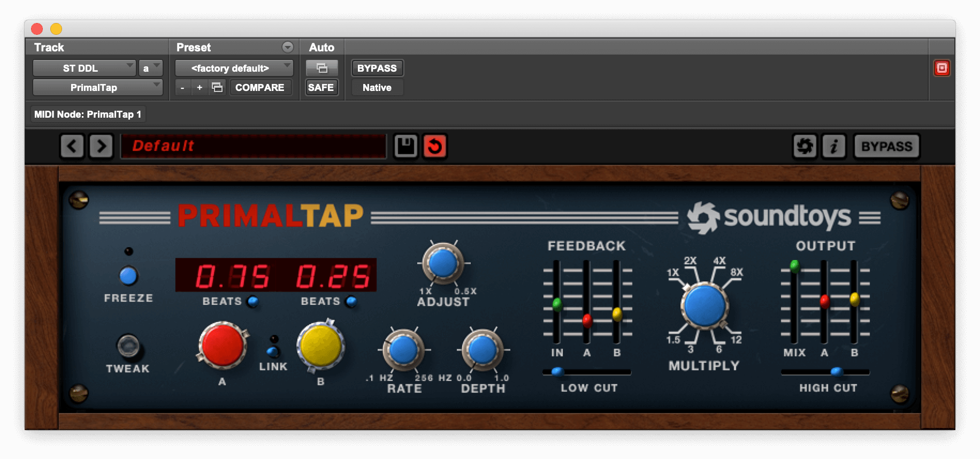The width and height of the screenshot is (980, 459).
Task: Click the MIDI Node: PrimalTap 1 label
Action: pyautogui.click(x=88, y=114)
